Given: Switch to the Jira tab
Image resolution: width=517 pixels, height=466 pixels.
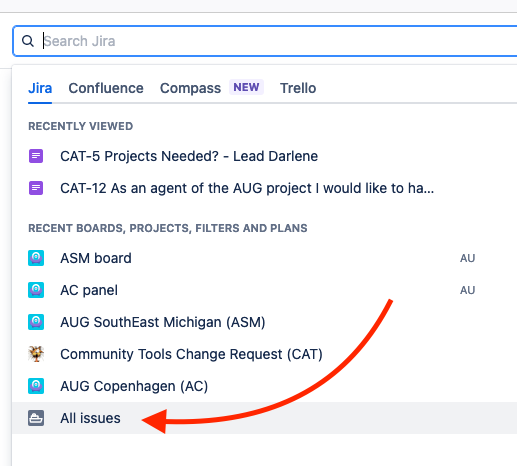Looking at the screenshot, I should [40, 88].
